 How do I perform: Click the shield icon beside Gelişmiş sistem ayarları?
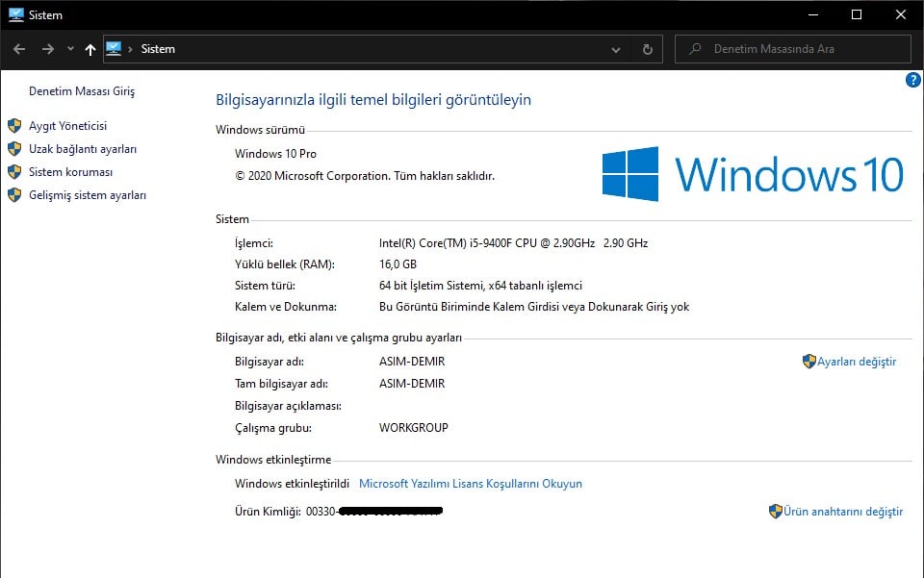pyautogui.click(x=14, y=195)
